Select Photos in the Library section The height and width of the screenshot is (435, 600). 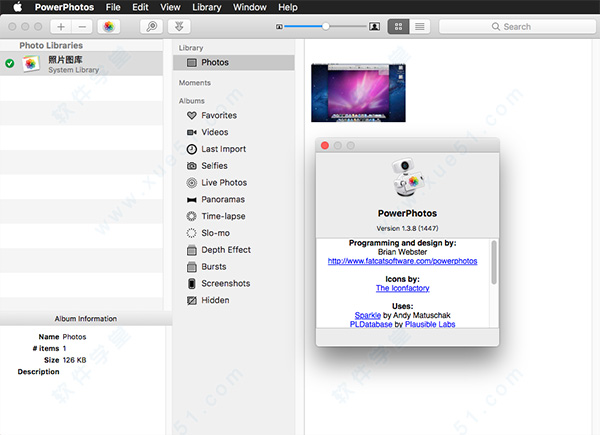pos(234,62)
